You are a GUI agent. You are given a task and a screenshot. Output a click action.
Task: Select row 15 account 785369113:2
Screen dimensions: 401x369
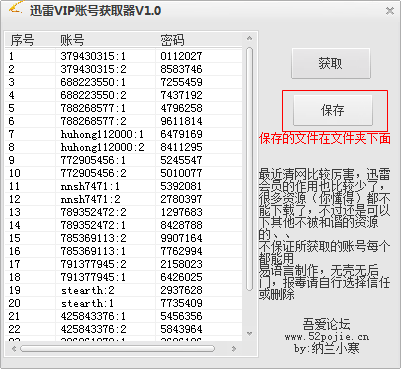point(93,238)
